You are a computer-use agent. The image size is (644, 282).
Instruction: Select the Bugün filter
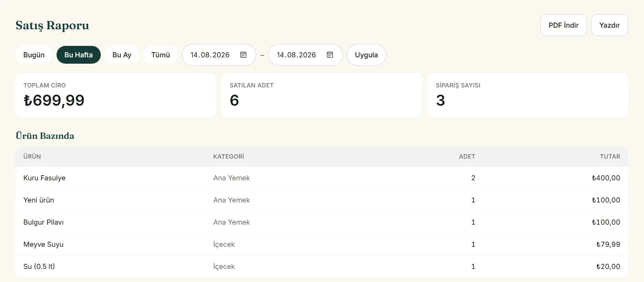[34, 55]
